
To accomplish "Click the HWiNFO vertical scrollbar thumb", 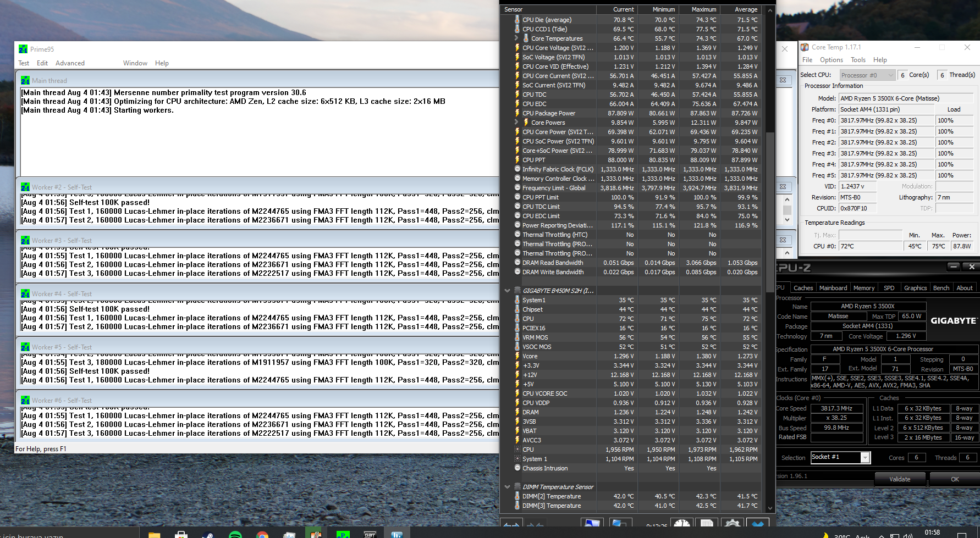I will pos(770,212).
